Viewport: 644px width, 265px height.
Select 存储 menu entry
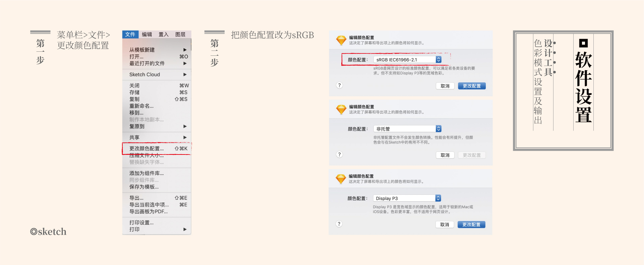[x=157, y=92]
